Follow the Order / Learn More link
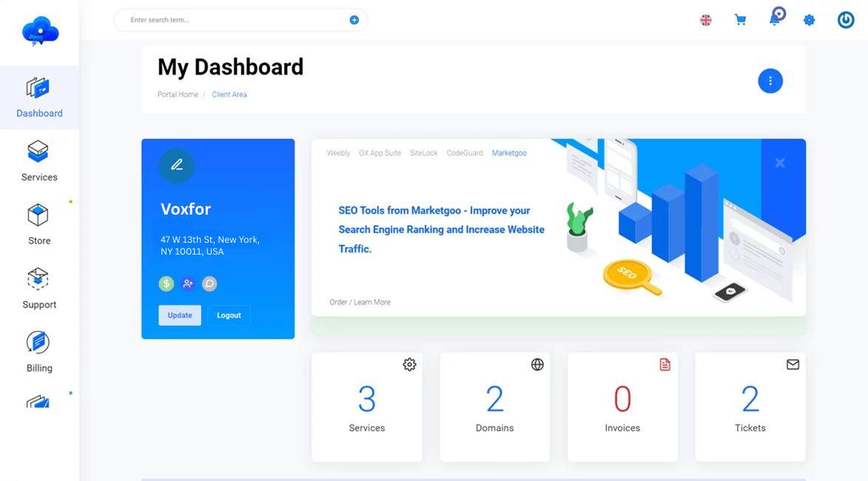 (x=360, y=302)
